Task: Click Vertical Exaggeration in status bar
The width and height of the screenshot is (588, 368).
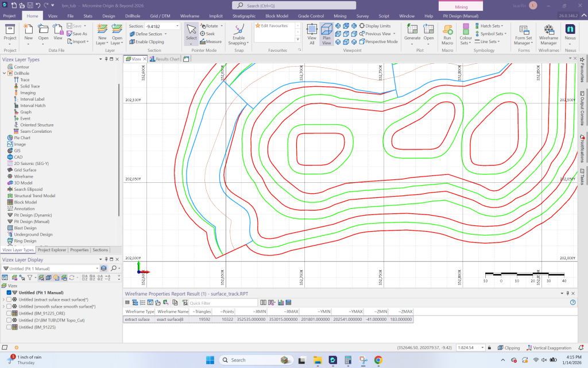Action: [549, 348]
